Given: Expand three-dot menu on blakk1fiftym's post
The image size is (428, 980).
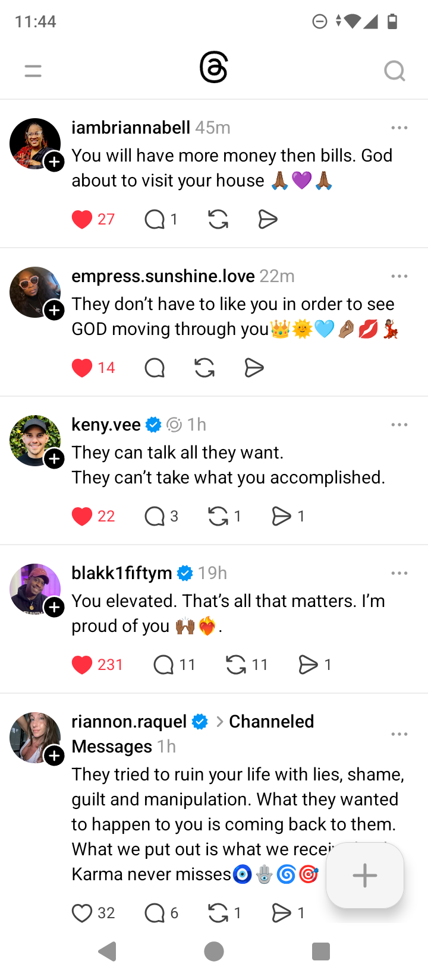Looking at the screenshot, I should pos(399,573).
